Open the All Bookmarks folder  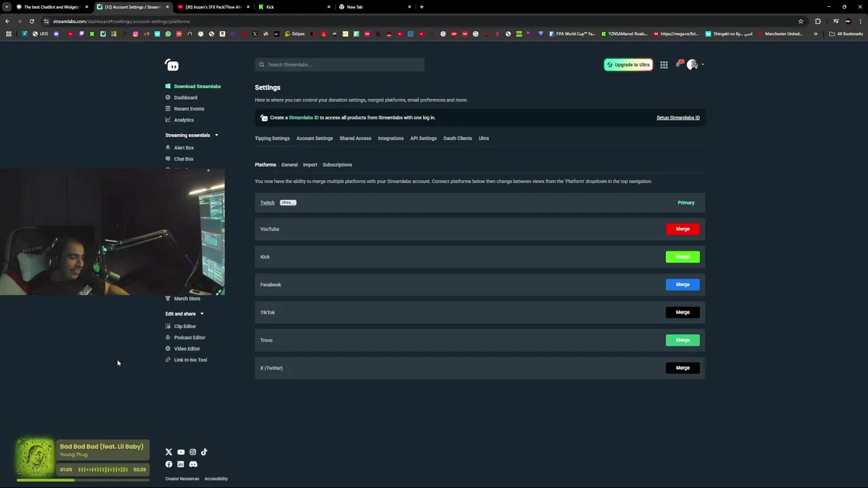pyautogui.click(x=846, y=34)
